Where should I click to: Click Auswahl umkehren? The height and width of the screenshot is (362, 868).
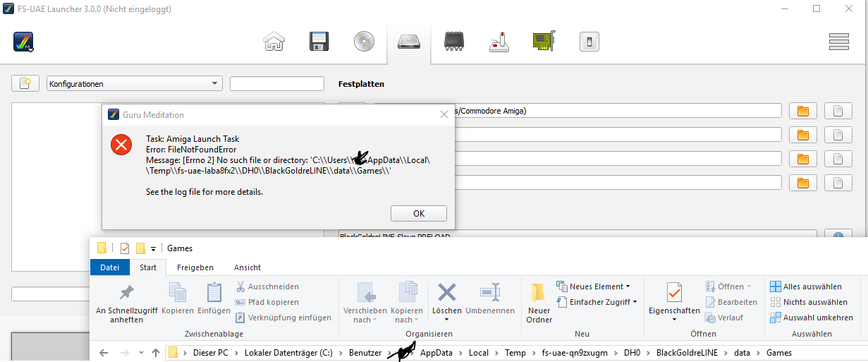click(x=812, y=318)
